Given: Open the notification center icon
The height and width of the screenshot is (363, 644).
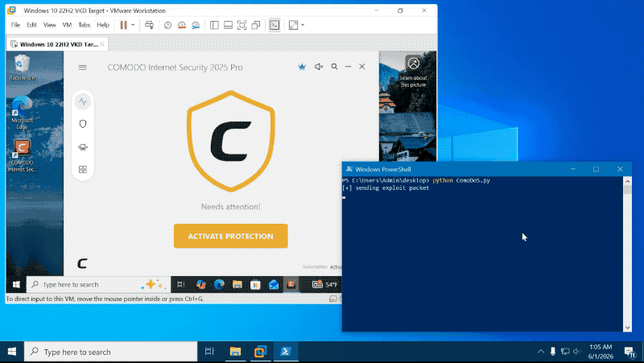Looking at the screenshot, I should [x=630, y=352].
